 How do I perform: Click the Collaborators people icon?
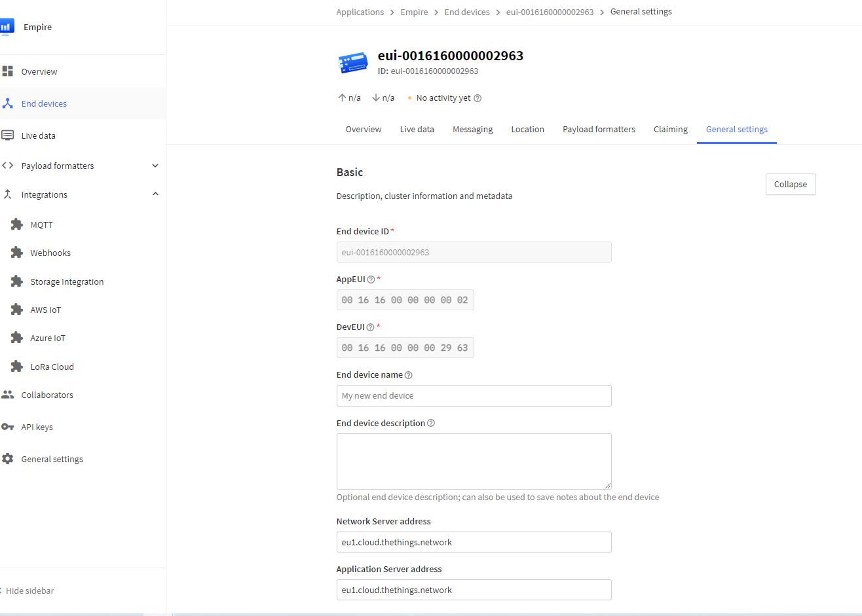pos(8,395)
